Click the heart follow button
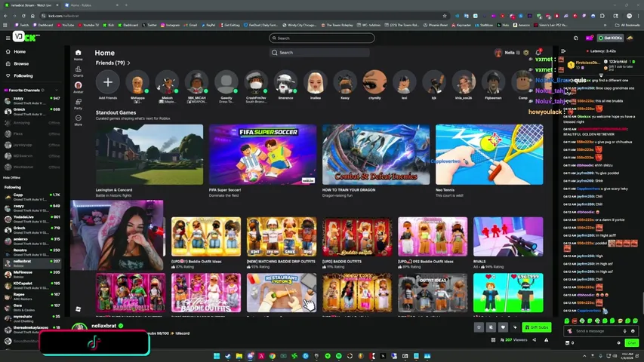Image resolution: width=644 pixels, height=362 pixels. 503,327
